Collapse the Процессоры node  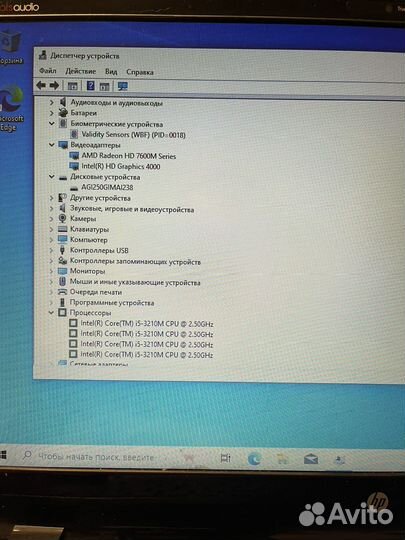click(51, 313)
